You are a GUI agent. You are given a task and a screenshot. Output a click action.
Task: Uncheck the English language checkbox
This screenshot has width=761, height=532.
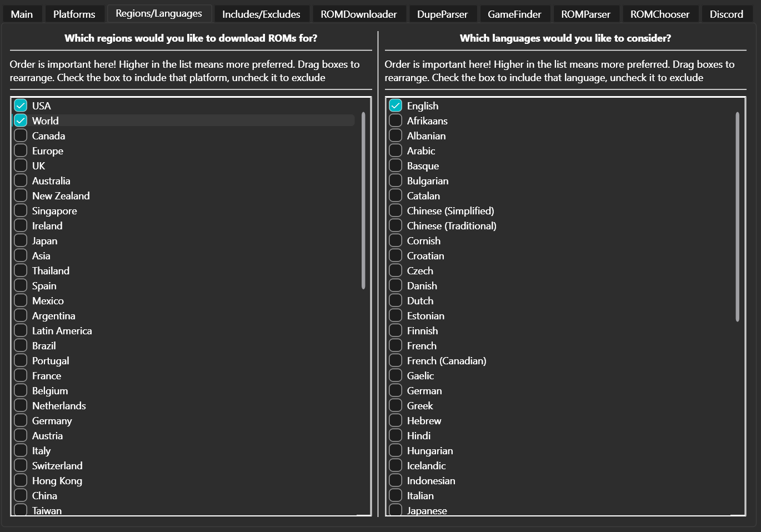pos(395,105)
